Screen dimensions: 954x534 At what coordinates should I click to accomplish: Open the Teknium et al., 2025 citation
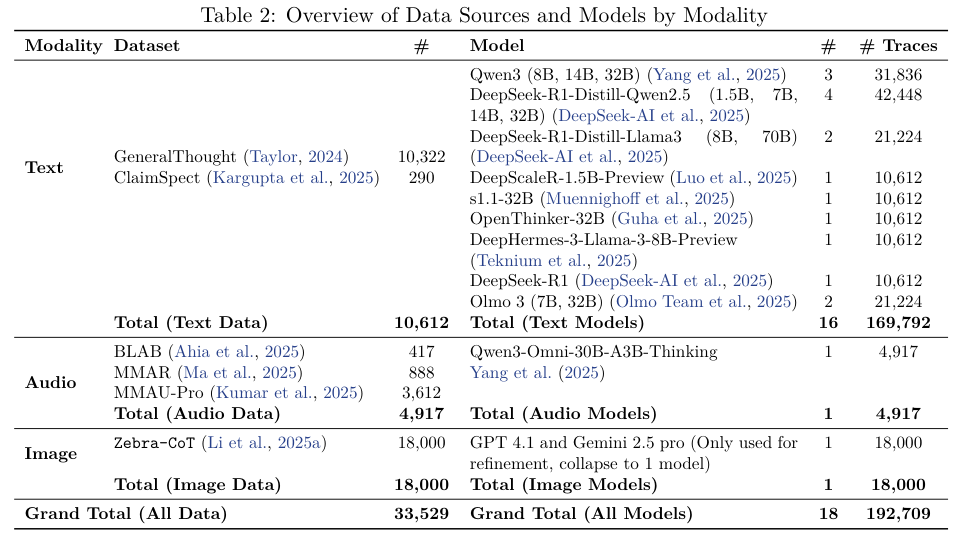pos(554,260)
